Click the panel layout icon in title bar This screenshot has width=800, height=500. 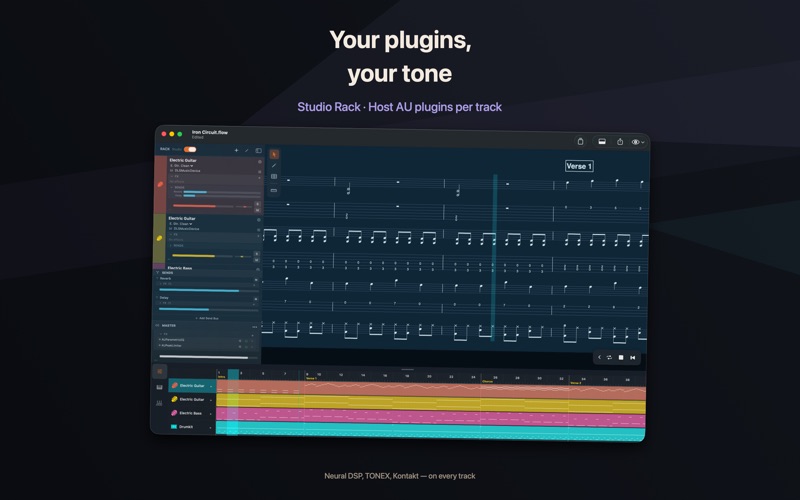pos(602,142)
